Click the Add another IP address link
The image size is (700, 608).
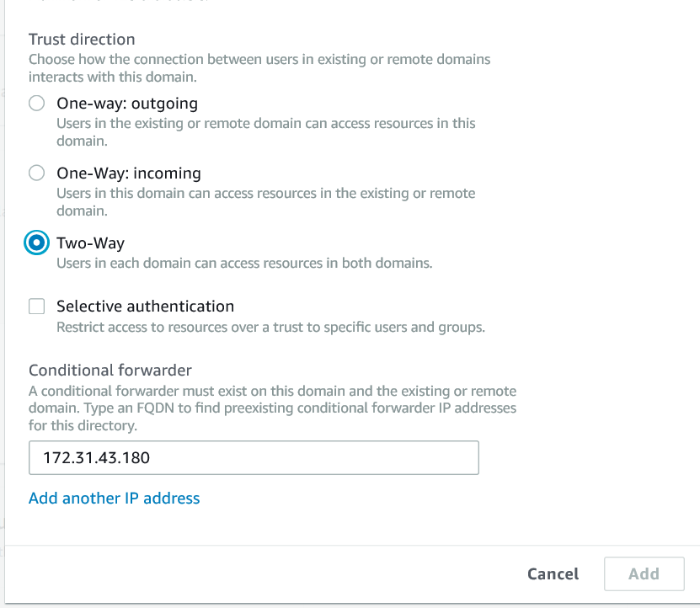pyautogui.click(x=115, y=499)
